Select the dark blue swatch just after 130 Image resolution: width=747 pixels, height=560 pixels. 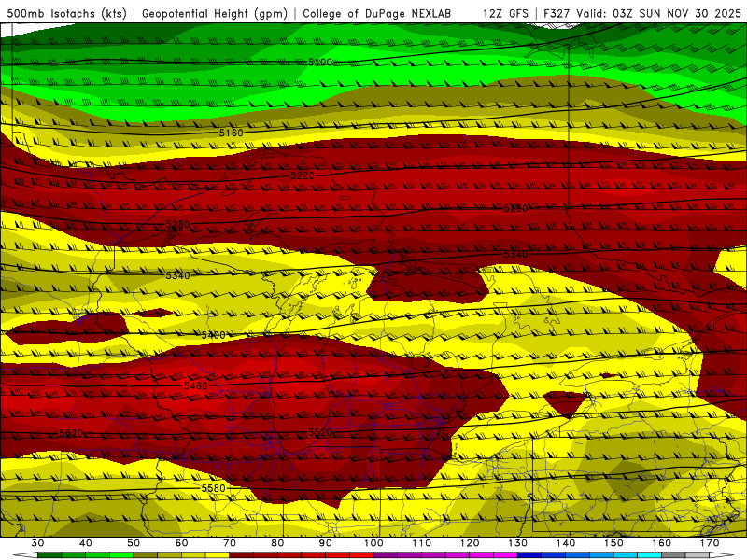click(x=529, y=555)
